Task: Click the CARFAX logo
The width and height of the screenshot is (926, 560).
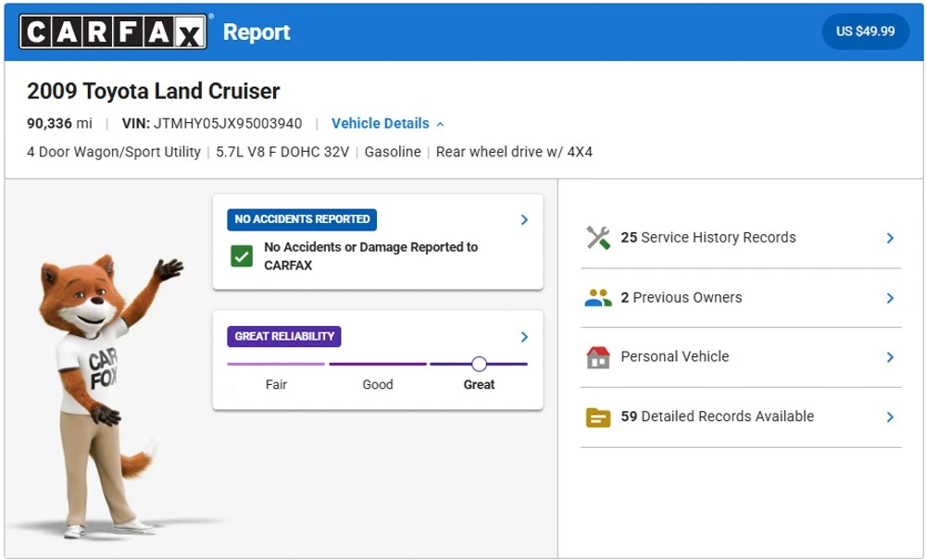Action: point(113,31)
